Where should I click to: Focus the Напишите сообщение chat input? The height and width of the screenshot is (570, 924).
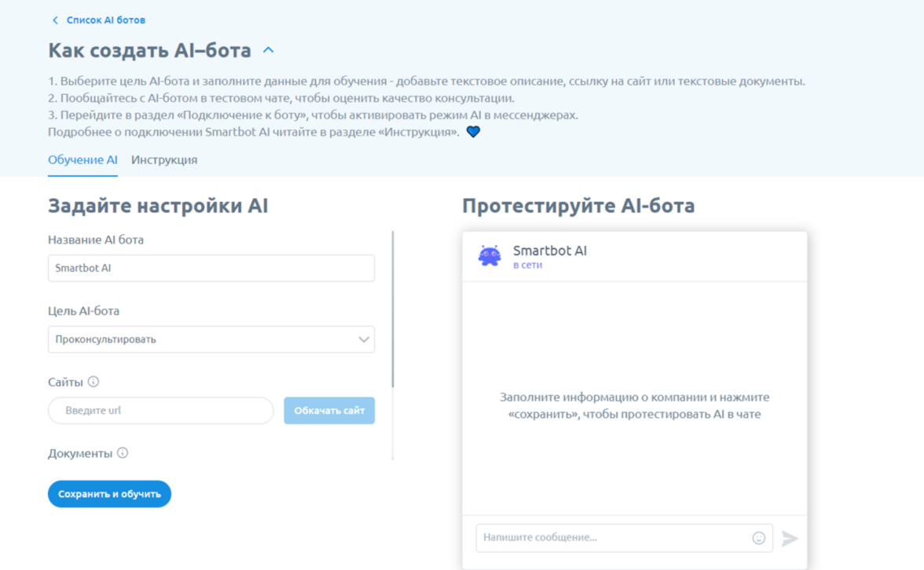tap(613, 538)
